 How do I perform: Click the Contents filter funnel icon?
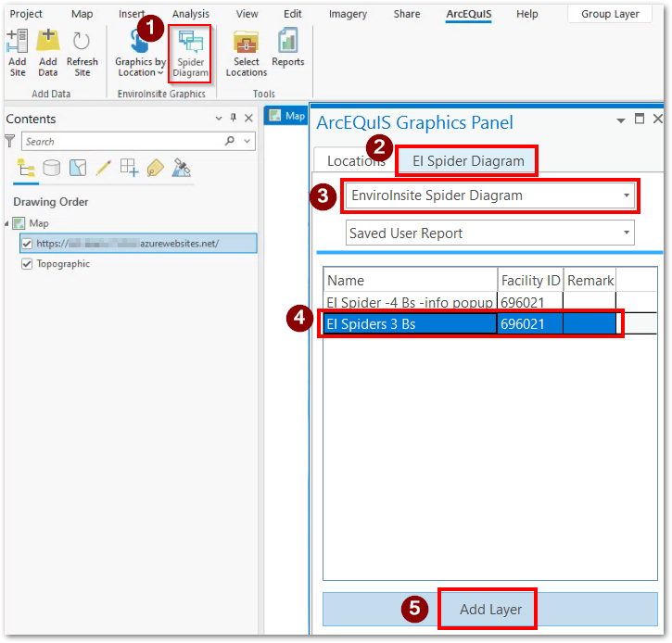pyautogui.click(x=9, y=141)
